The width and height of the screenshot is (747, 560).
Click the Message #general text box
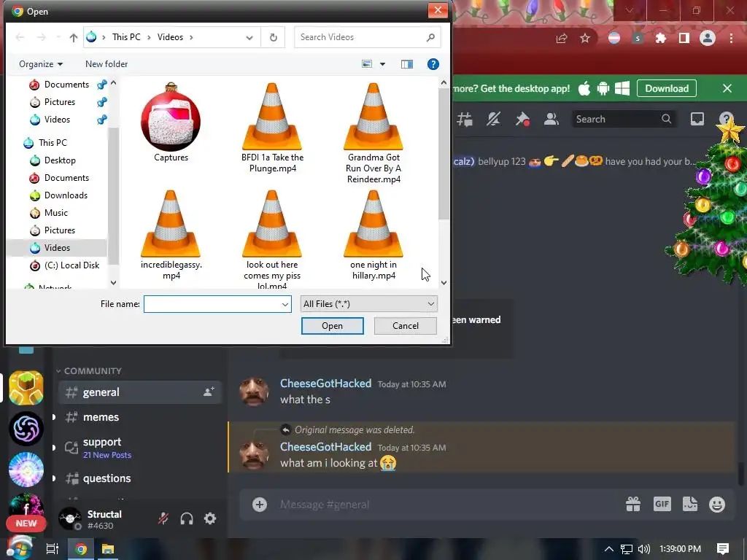pos(448,505)
